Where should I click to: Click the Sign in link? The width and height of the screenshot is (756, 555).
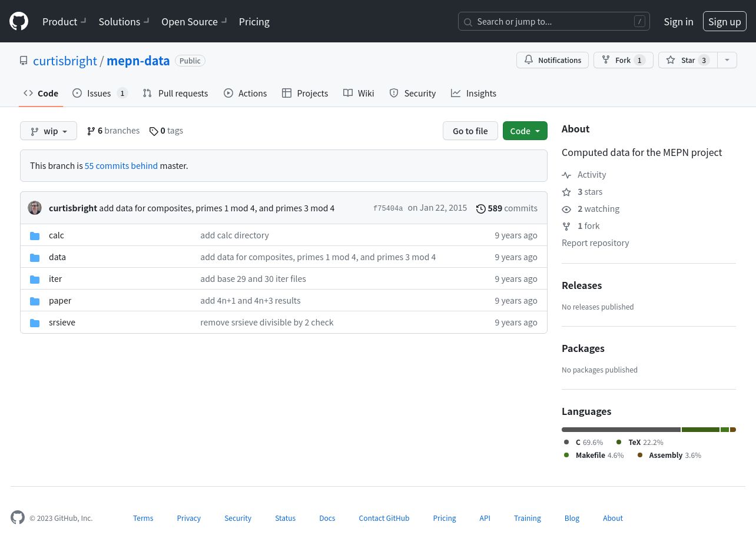[x=678, y=22]
